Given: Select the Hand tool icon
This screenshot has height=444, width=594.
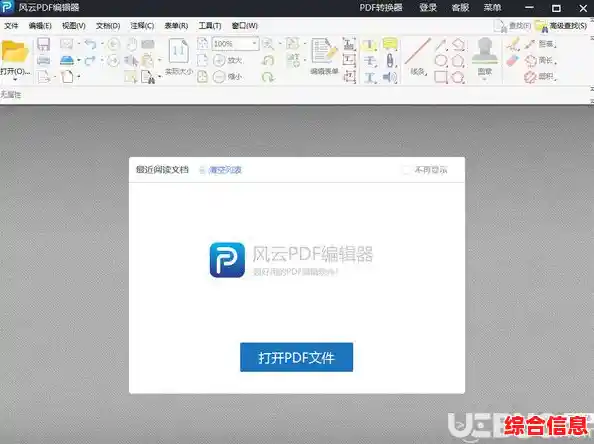Looking at the screenshot, I should (131, 44).
